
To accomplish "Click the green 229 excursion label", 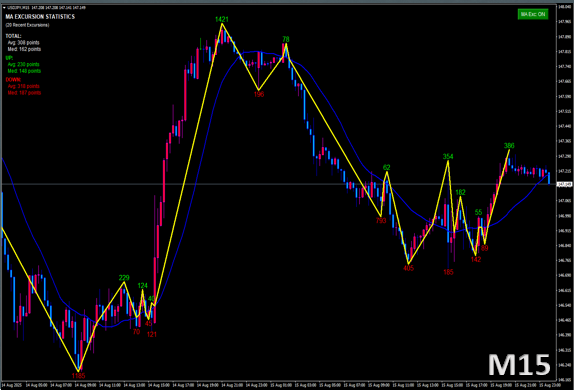I will pyautogui.click(x=124, y=278).
